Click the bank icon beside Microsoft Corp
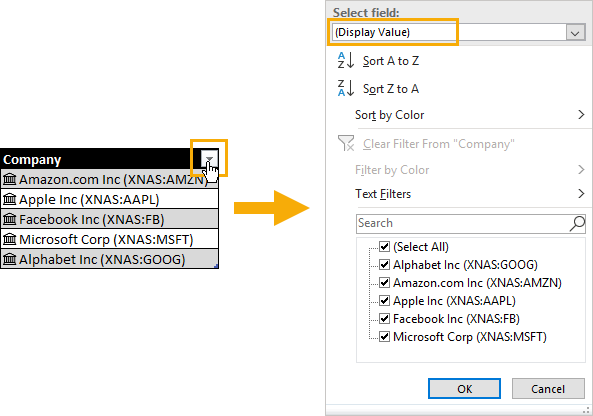 pyautogui.click(x=9, y=239)
